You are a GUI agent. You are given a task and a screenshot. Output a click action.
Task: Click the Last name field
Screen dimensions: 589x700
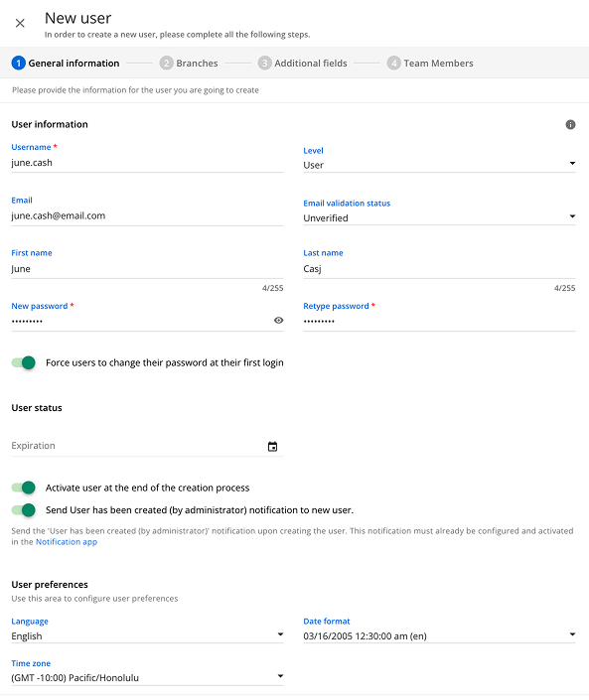click(439, 269)
